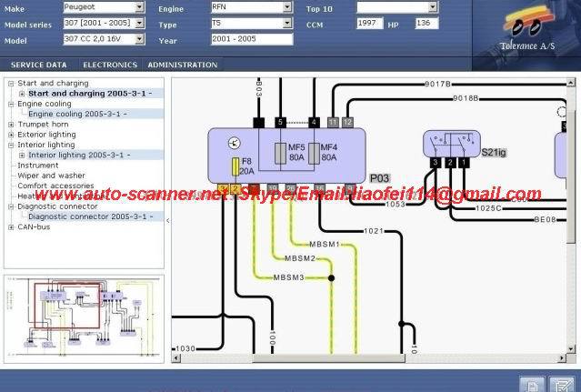The height and width of the screenshot is (392, 581).
Task: Click the notes edit icon at bottom right
Action: coord(562,385)
